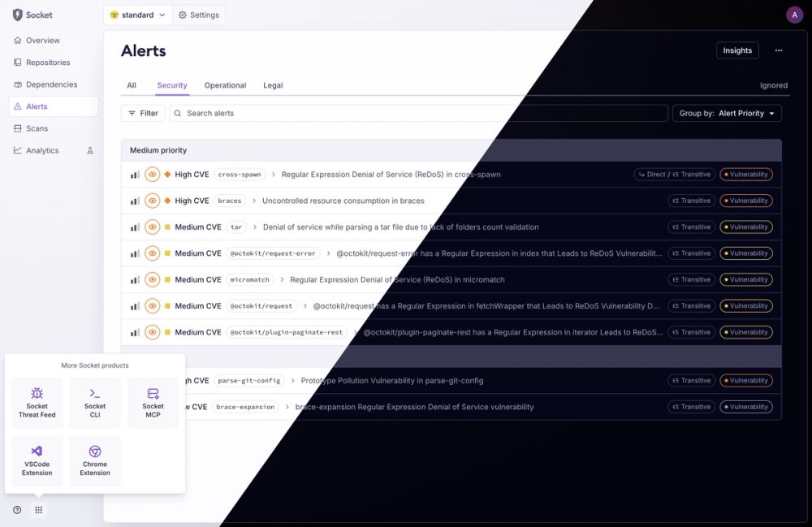Click the beaker icon next to Analytics
Screen dimensions: 812x527
tap(90, 151)
